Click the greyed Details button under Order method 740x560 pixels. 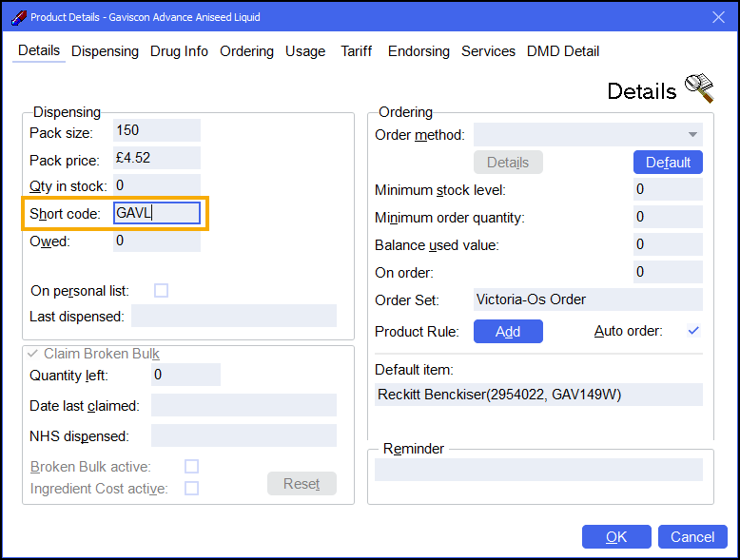point(508,163)
